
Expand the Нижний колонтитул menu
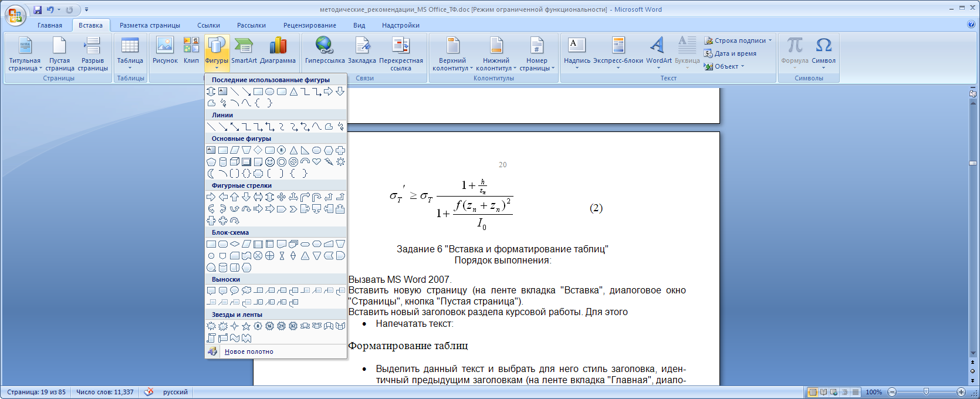pyautogui.click(x=496, y=53)
